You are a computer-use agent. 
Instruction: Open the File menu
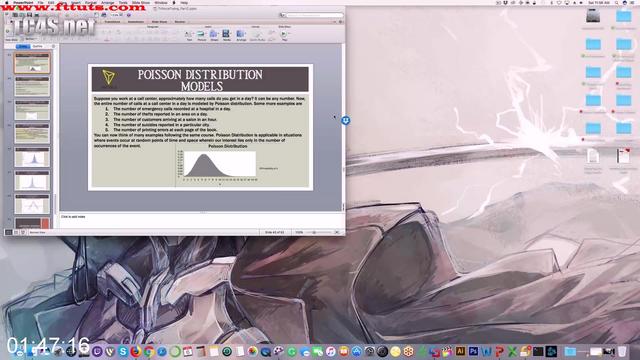pyautogui.click(x=41, y=2)
